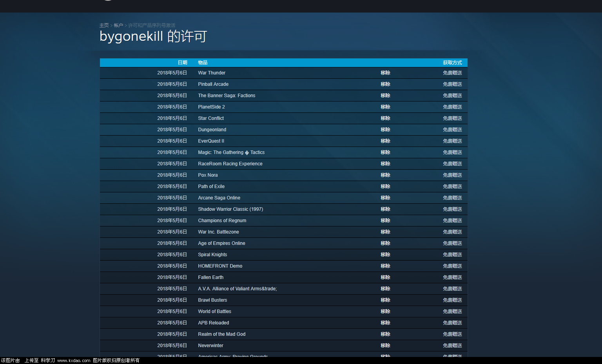The width and height of the screenshot is (602, 364).
Task: Click 移除 for Path of Exile
Action: (x=385, y=187)
